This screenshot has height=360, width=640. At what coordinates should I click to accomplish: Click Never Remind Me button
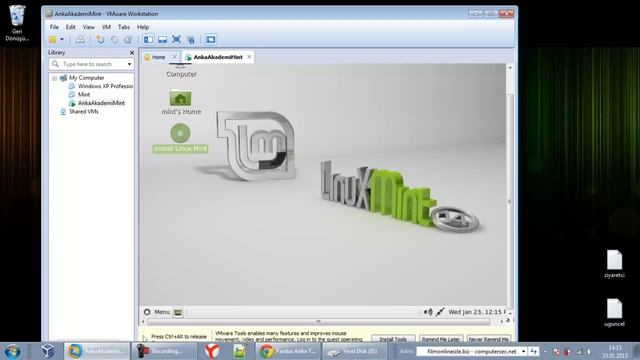pyautogui.click(x=489, y=339)
